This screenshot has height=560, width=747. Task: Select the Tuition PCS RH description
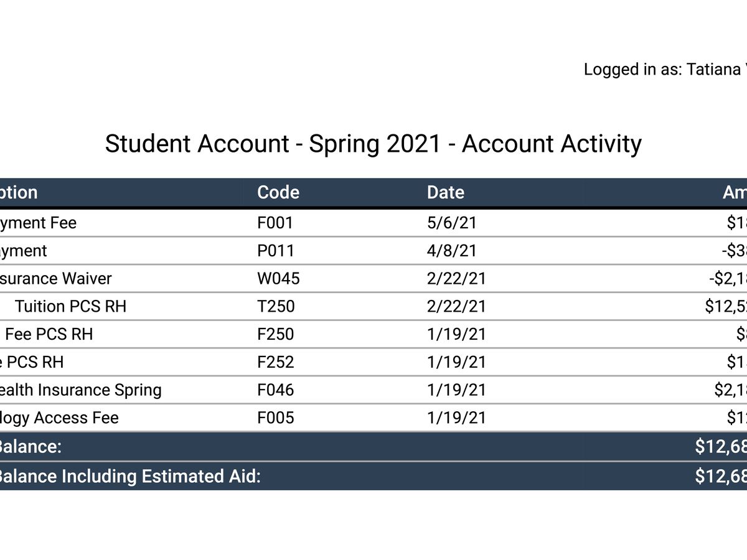[x=70, y=306]
